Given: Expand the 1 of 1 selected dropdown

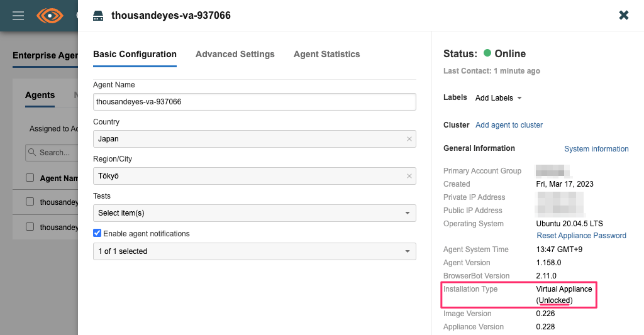Looking at the screenshot, I should tap(255, 251).
